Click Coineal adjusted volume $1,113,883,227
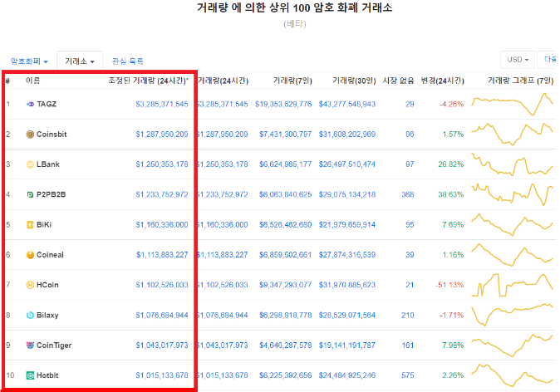The height and width of the screenshot is (392, 560). click(x=162, y=255)
